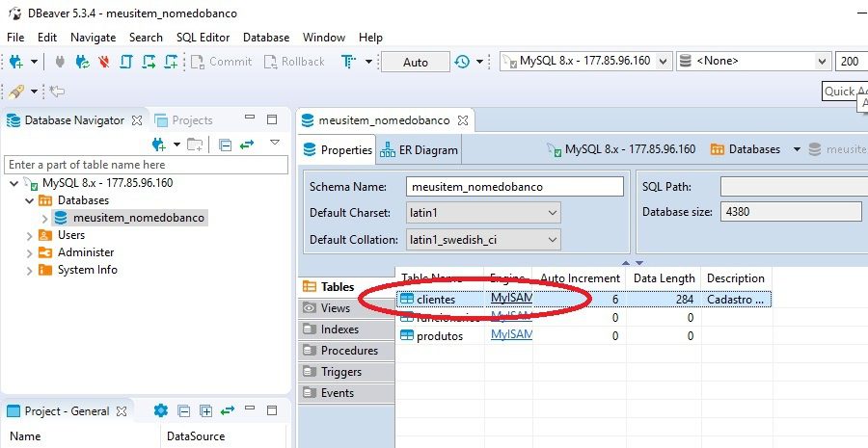Click the result row limit 200 field
The image size is (868, 448).
tap(851, 62)
